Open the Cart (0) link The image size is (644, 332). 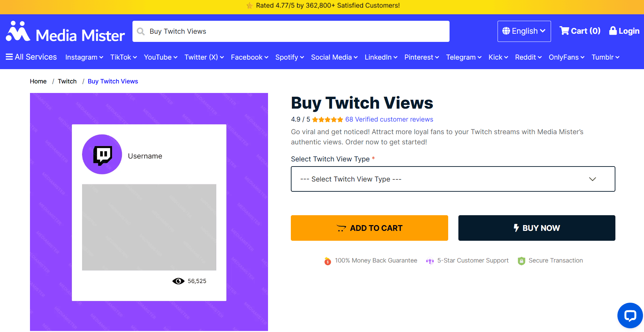pyautogui.click(x=580, y=31)
